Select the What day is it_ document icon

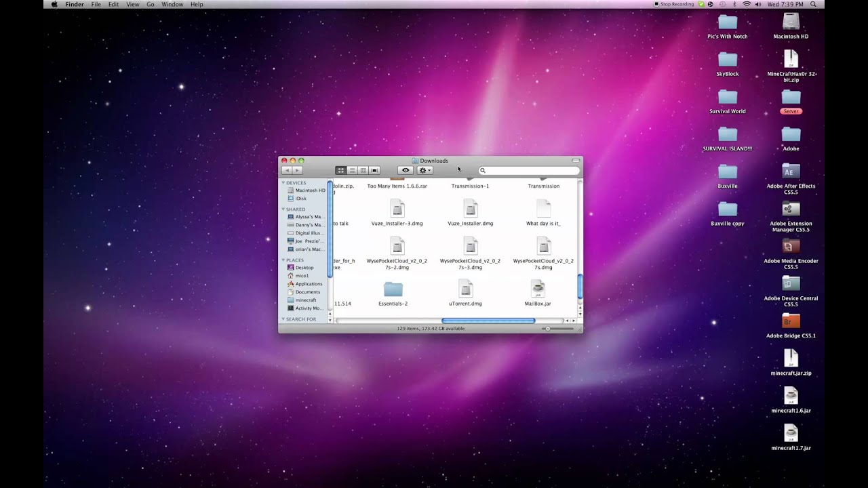[x=543, y=208]
